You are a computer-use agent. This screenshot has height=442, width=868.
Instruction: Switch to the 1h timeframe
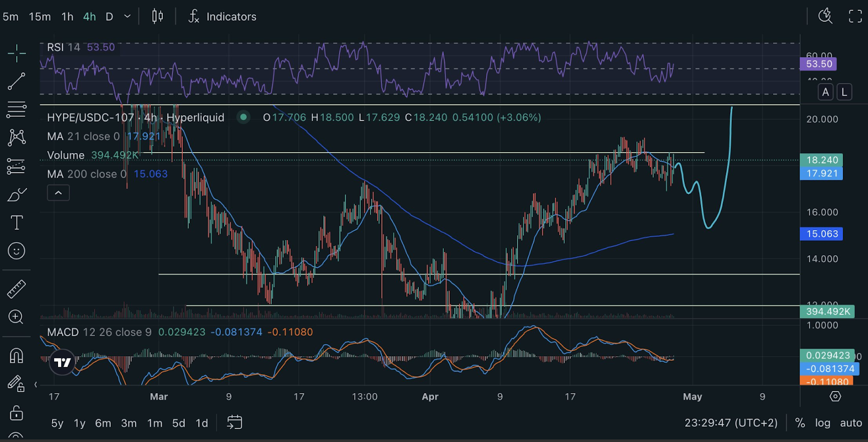coord(67,17)
